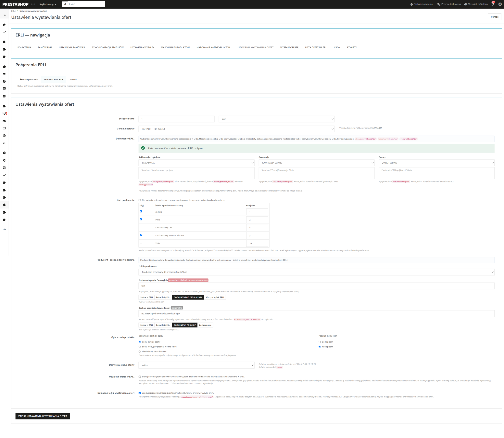Expand the collapsed sidebar menu arrows
The width and height of the screenshot is (504, 438).
click(x=4, y=15)
